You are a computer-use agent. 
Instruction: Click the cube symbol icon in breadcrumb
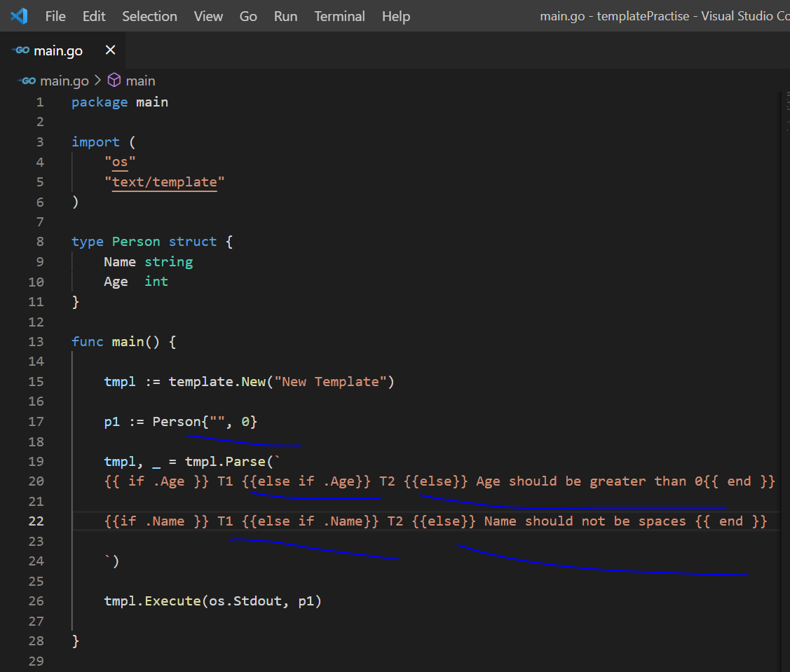coord(114,80)
